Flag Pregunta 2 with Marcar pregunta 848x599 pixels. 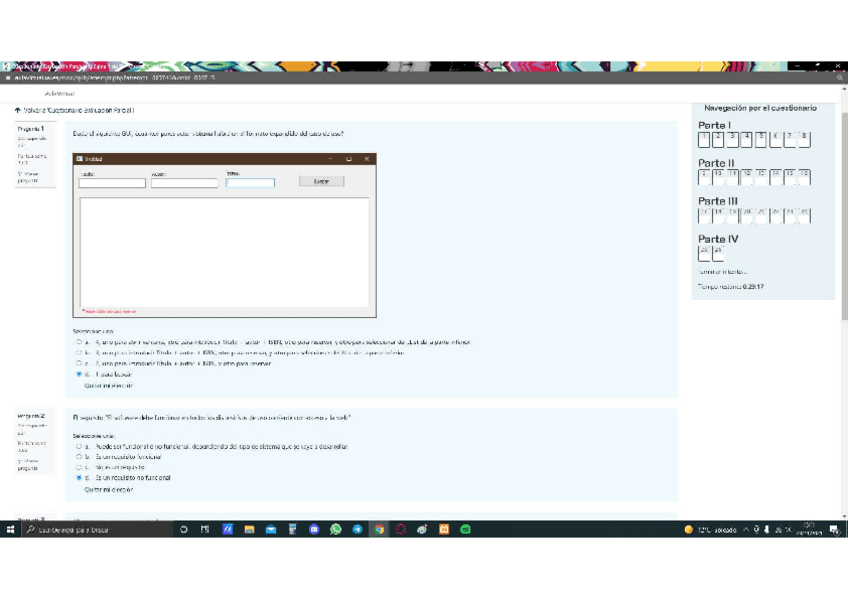click(x=28, y=465)
